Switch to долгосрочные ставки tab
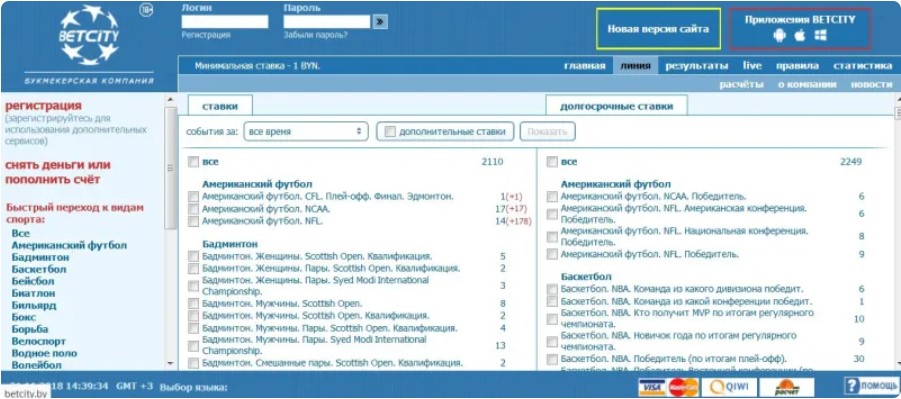The image size is (901, 399). [x=616, y=106]
